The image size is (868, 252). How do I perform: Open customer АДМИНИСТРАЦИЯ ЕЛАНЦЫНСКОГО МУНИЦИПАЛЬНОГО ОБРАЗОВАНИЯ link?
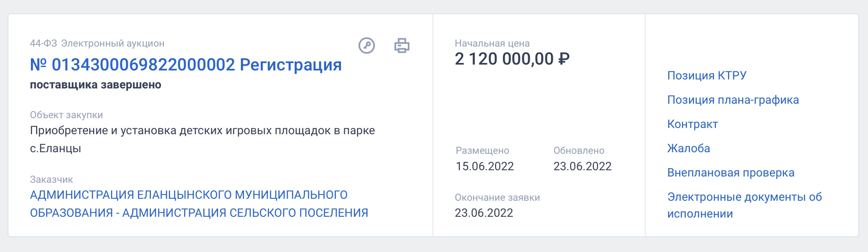[199, 203]
